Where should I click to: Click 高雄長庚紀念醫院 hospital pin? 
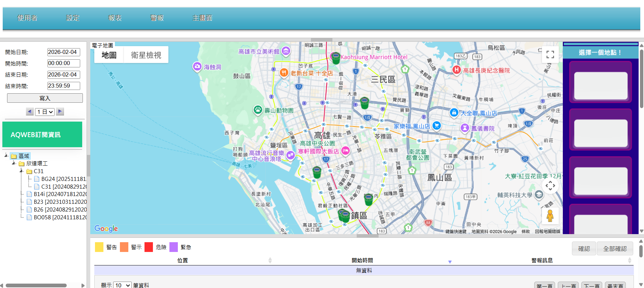[x=456, y=70]
